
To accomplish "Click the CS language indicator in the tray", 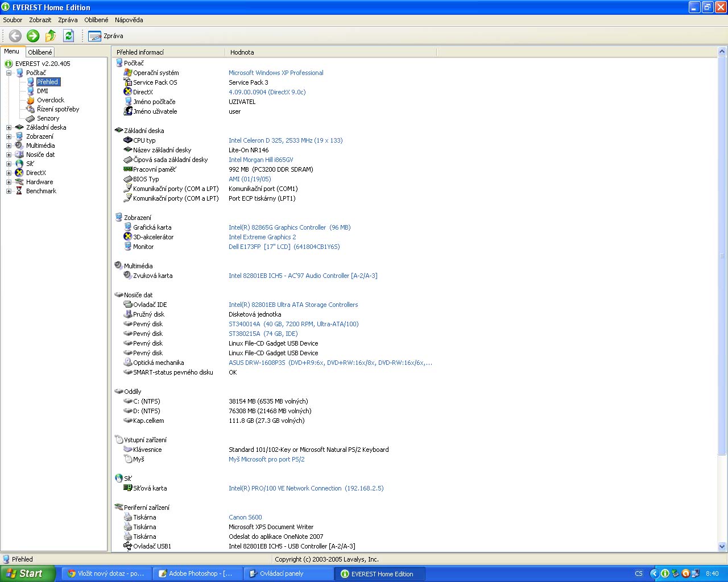I will (x=639, y=573).
